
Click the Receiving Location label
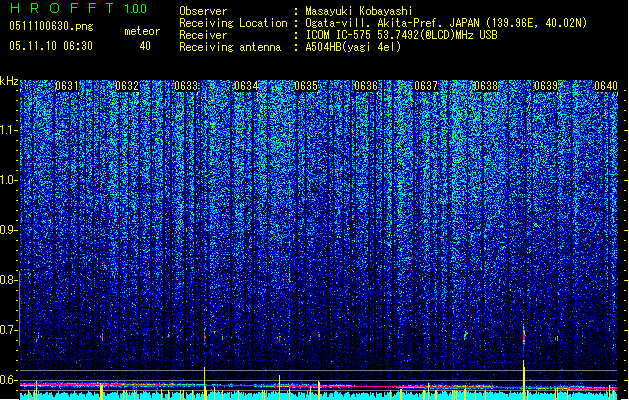pyautogui.click(x=233, y=23)
